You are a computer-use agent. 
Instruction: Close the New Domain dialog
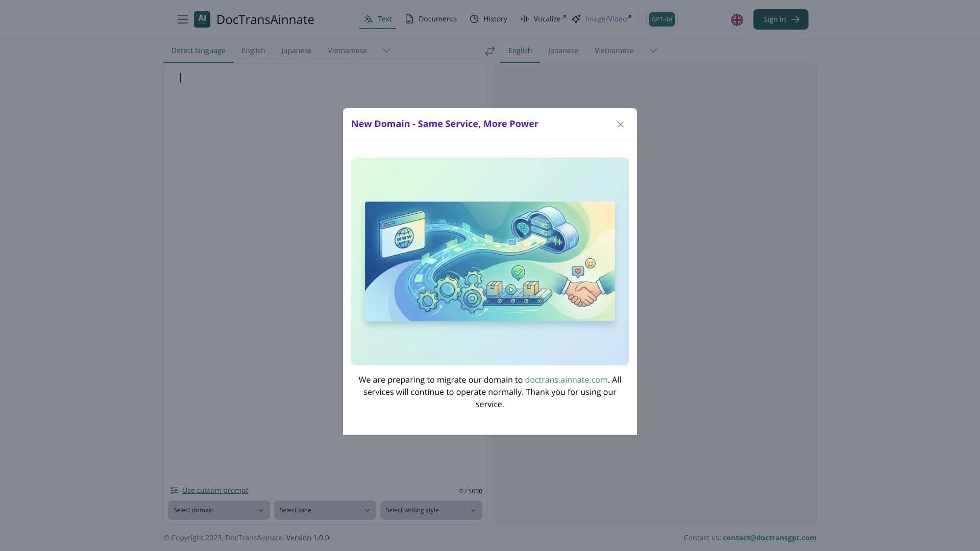pos(620,124)
